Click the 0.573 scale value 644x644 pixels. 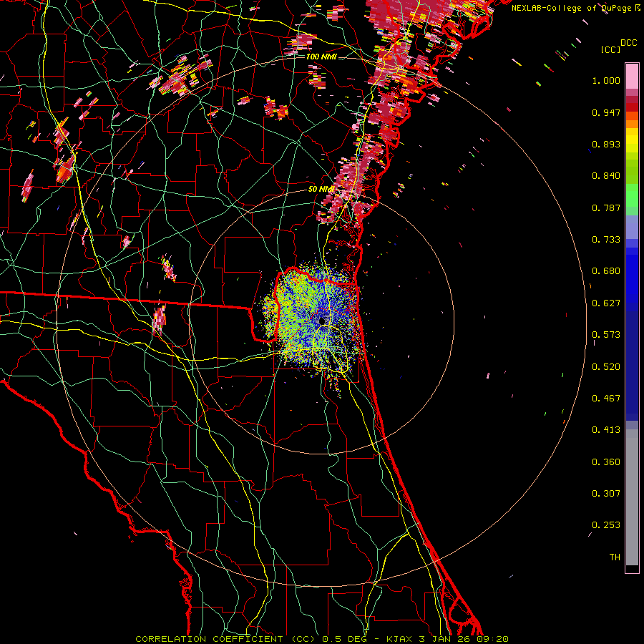[606, 335]
